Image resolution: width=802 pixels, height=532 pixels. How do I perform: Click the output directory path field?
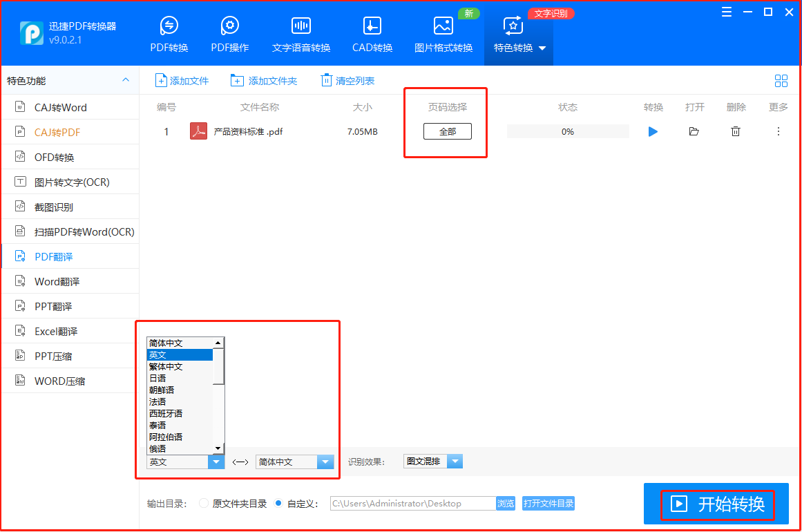coord(413,504)
